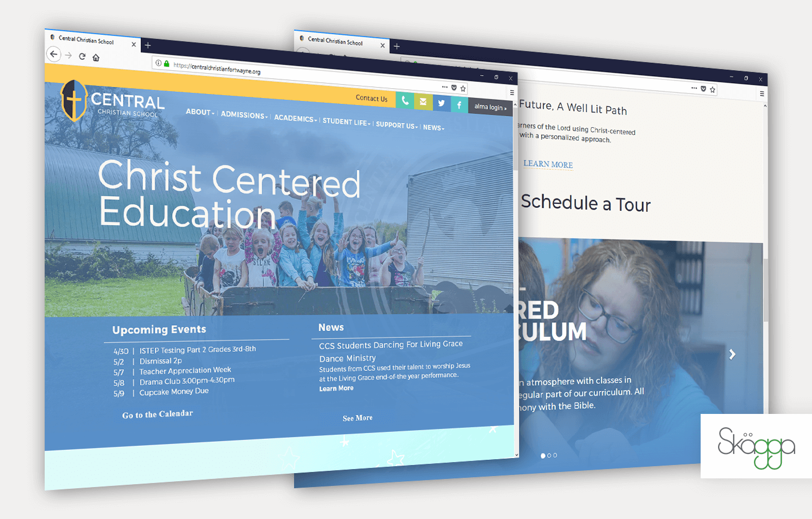Open the browser home icon
Image resolution: width=812 pixels, height=519 pixels.
pyautogui.click(x=96, y=57)
